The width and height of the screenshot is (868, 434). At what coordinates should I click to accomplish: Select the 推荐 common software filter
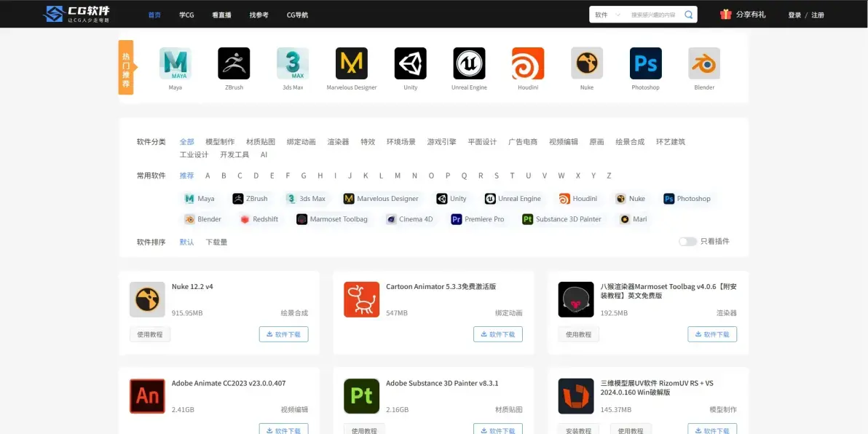coord(186,175)
